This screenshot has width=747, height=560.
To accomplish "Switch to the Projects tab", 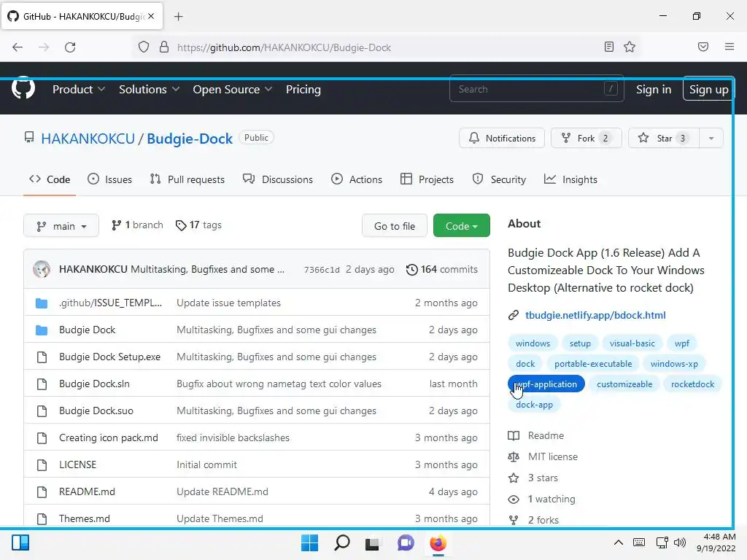I will pos(427,179).
